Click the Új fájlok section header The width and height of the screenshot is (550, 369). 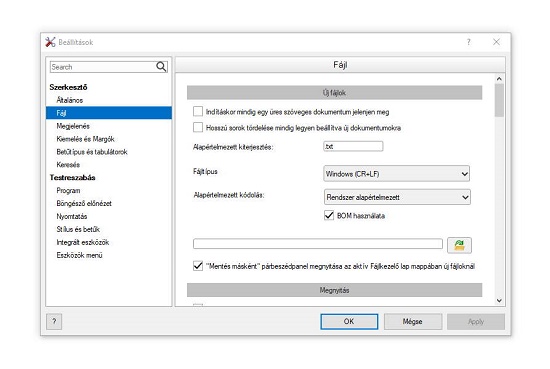(x=334, y=93)
